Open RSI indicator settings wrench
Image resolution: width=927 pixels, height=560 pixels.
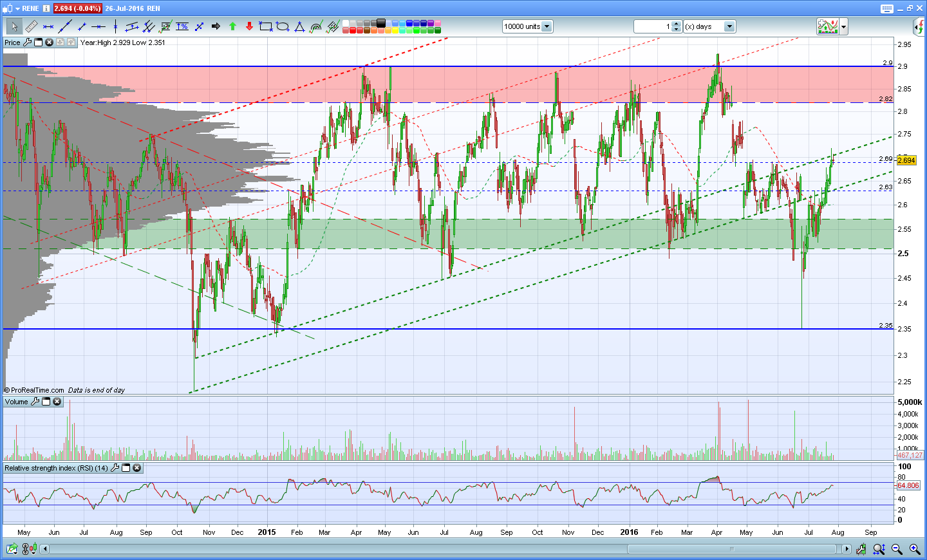pyautogui.click(x=115, y=468)
